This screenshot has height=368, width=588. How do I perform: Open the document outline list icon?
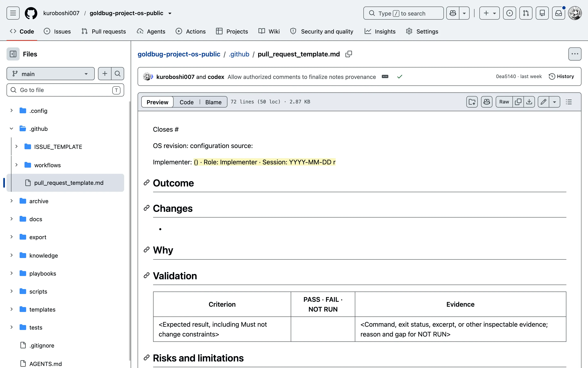coord(569,102)
